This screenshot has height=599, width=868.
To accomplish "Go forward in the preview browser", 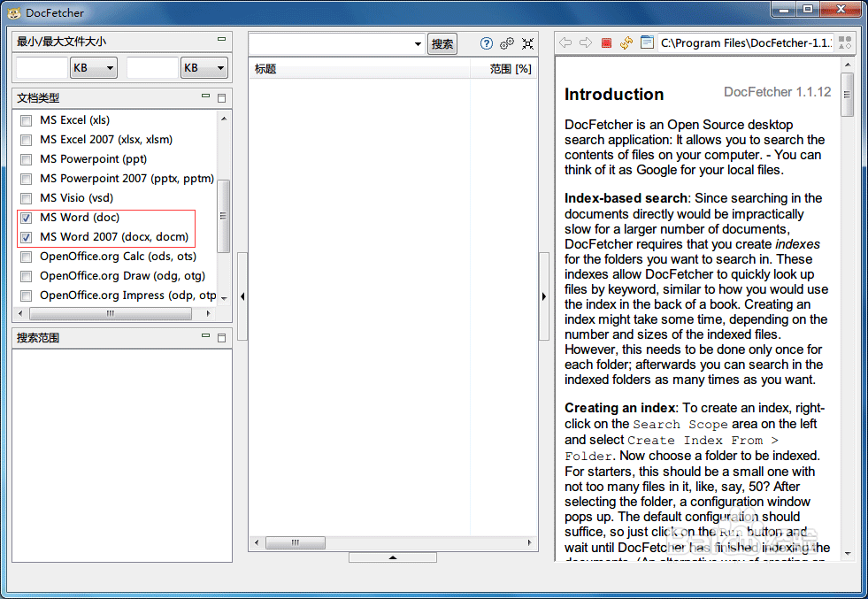I will click(586, 42).
